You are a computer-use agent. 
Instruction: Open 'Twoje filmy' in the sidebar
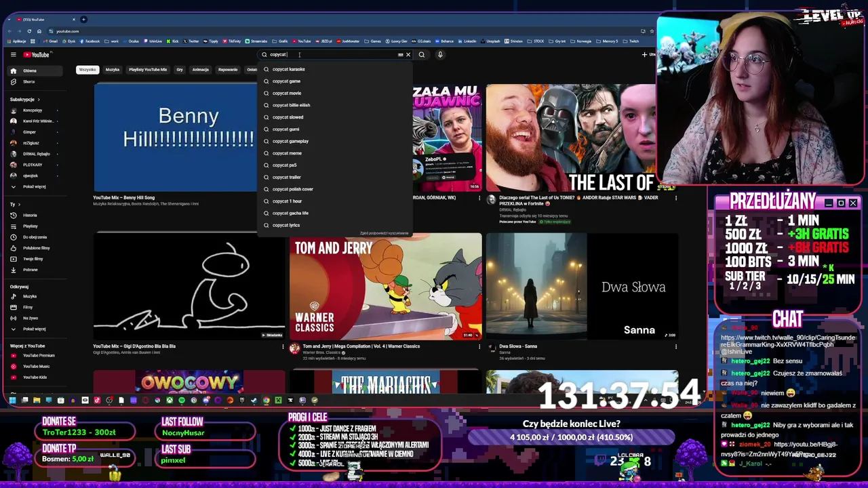(x=34, y=259)
